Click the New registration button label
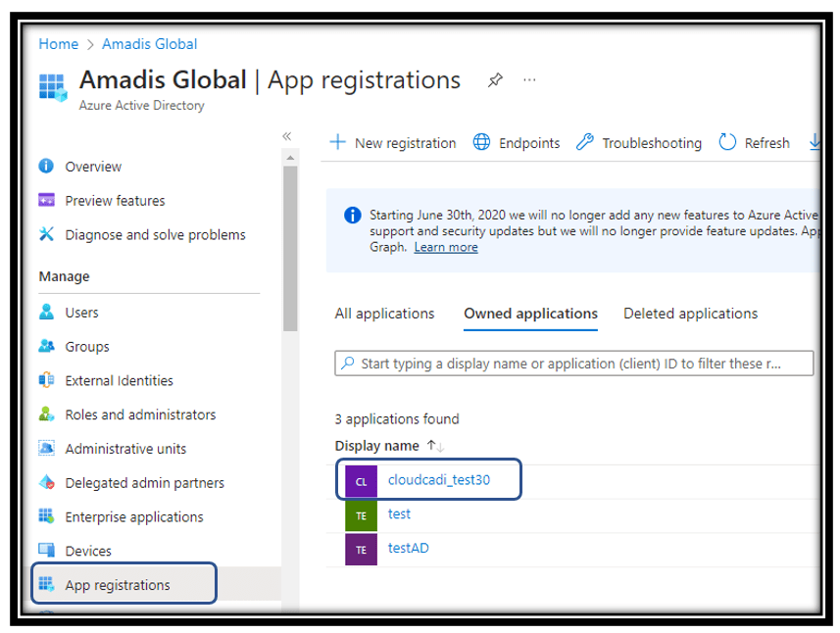The width and height of the screenshot is (840, 633). tap(405, 143)
